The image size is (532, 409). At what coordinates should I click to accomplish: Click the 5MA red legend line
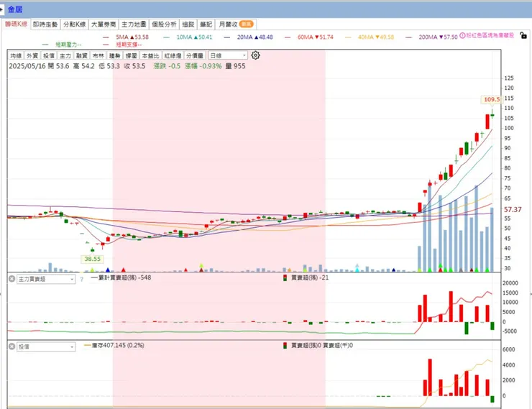pos(106,37)
